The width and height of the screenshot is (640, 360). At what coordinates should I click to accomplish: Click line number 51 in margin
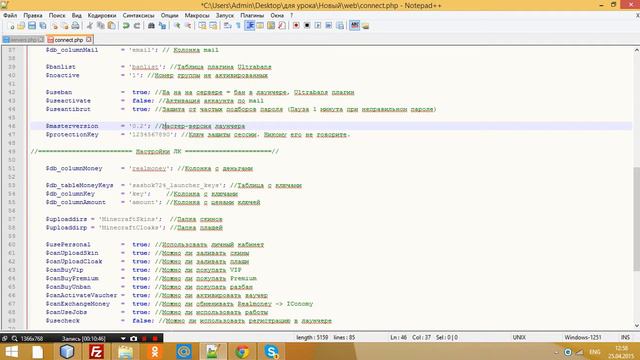(11, 168)
